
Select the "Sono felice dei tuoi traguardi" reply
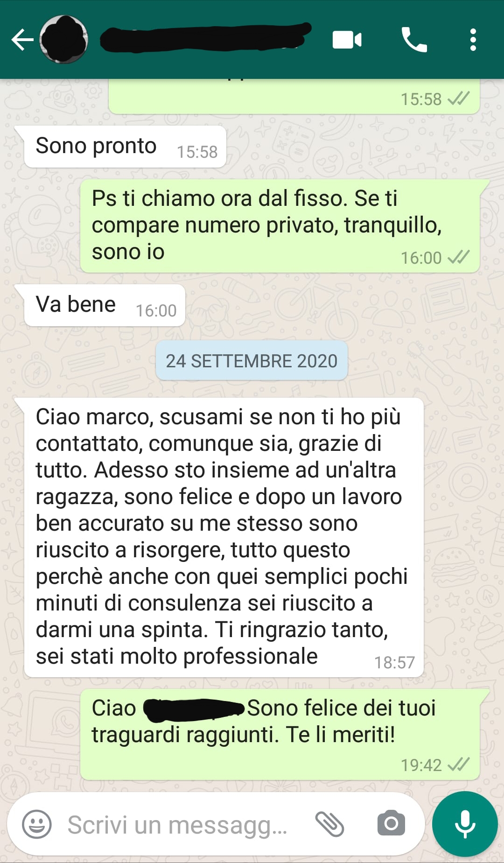tap(280, 735)
